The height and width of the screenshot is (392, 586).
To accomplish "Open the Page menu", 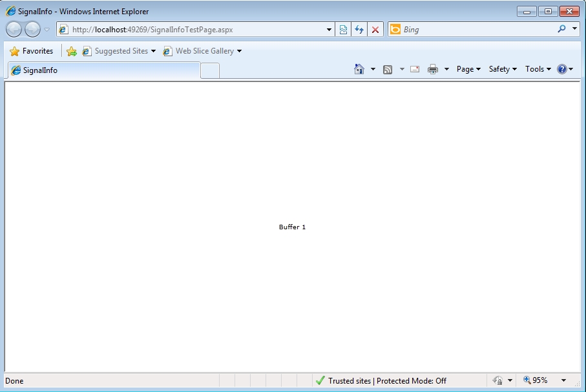I will [468, 69].
